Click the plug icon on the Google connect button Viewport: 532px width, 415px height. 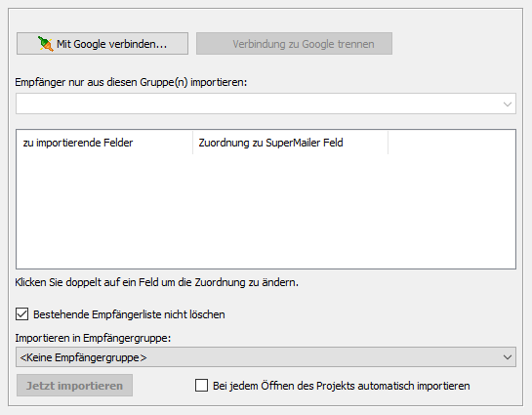45,44
